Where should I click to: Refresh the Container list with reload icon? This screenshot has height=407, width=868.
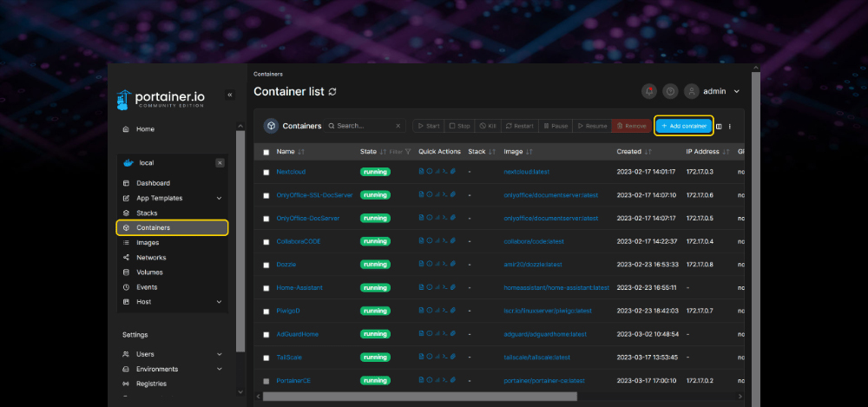(332, 92)
